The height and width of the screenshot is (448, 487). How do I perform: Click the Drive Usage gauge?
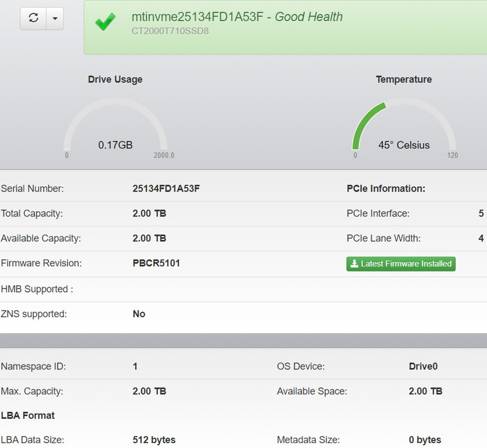point(115,126)
